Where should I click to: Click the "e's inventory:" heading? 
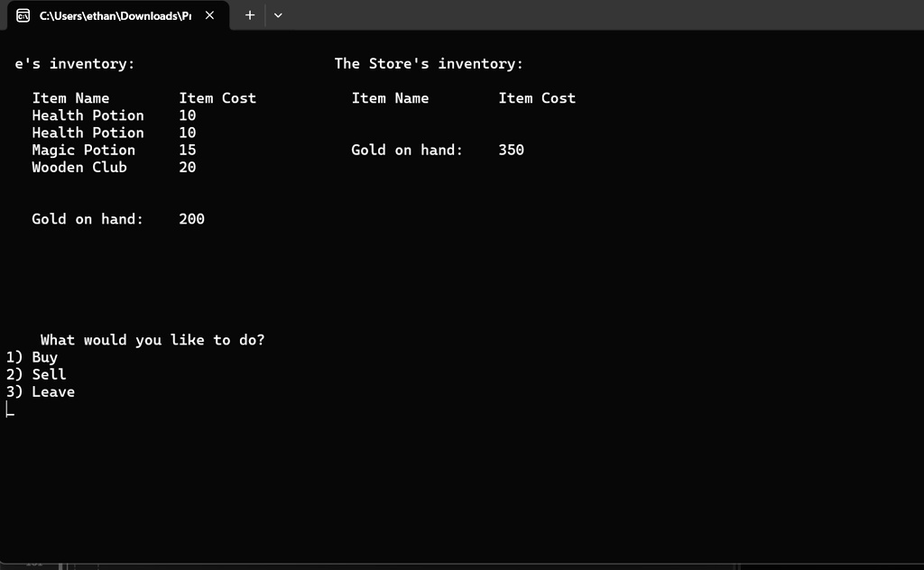coord(75,64)
